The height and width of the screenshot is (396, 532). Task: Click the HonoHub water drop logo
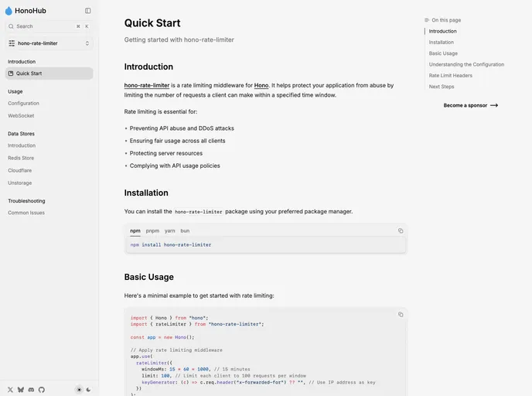click(9, 11)
